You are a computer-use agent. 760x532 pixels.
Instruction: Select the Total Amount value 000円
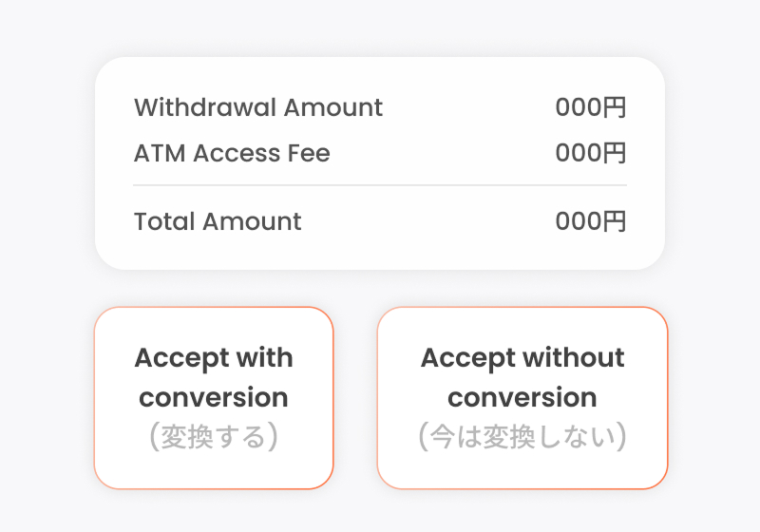click(590, 221)
